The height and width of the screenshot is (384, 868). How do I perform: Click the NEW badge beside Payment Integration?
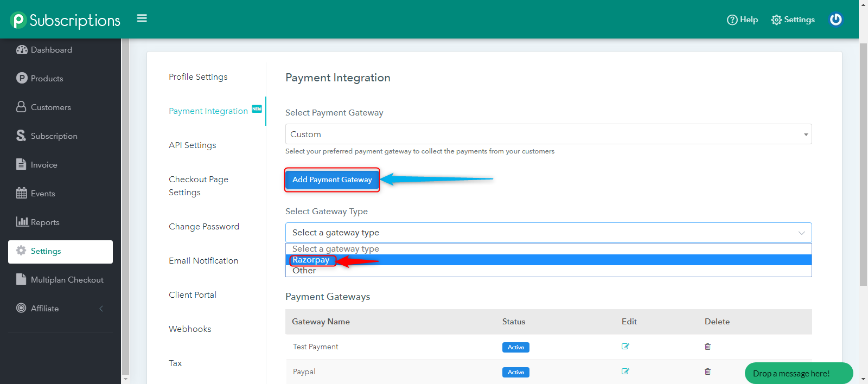point(257,108)
